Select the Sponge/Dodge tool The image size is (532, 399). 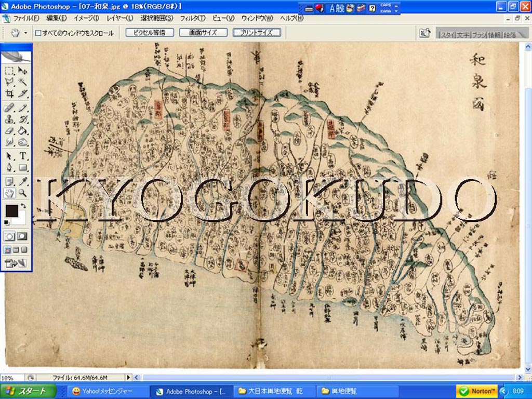pos(23,142)
